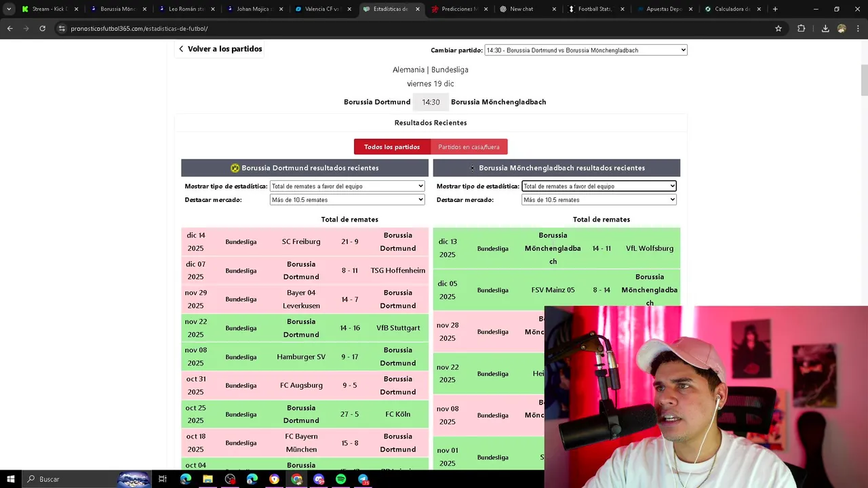This screenshot has height=488, width=868.
Task: Switch to the Johan Mojica tab
Action: tap(254, 9)
